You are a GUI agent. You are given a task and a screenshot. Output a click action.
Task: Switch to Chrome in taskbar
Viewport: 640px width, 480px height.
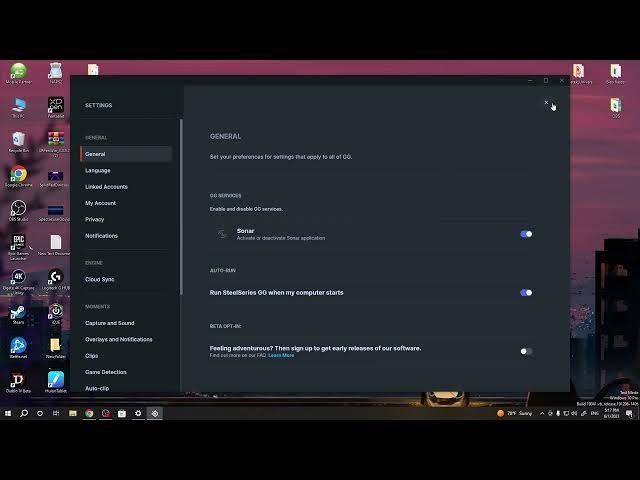tap(89, 413)
